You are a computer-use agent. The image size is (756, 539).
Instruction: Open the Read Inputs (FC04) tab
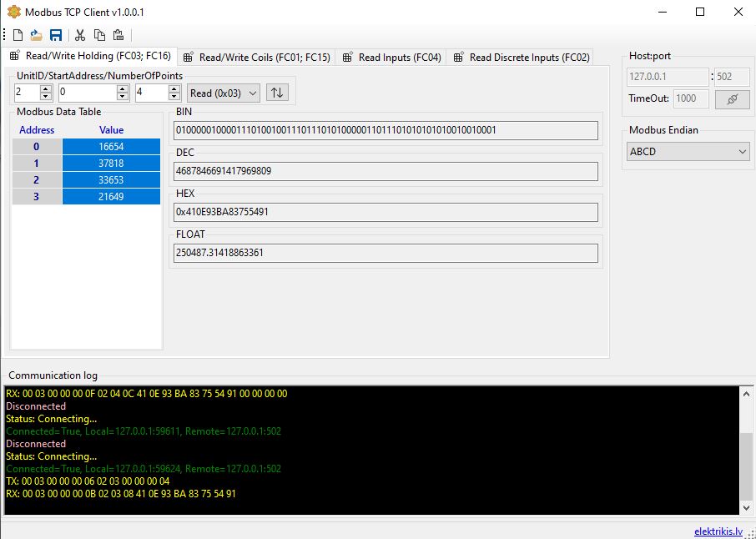pyautogui.click(x=391, y=58)
